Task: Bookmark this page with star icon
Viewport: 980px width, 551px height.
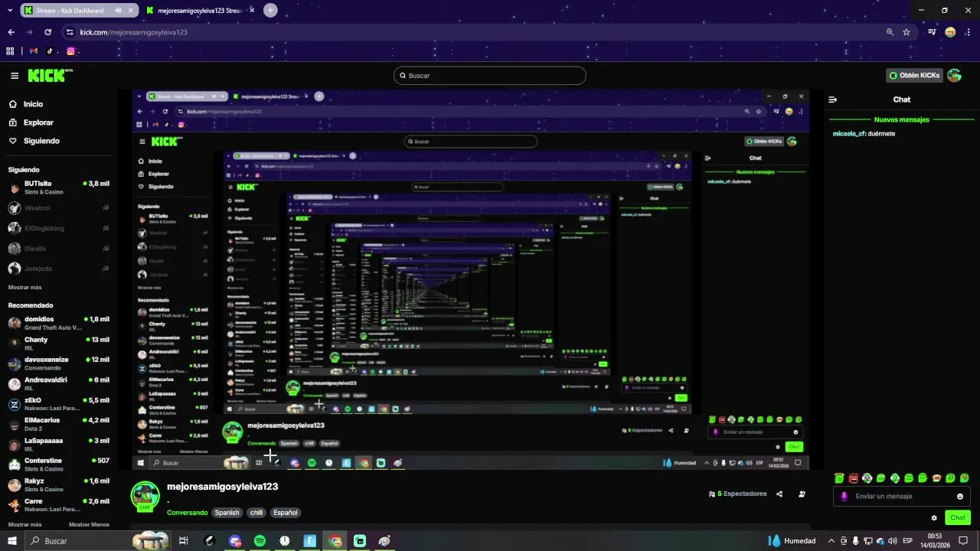Action: tap(906, 32)
